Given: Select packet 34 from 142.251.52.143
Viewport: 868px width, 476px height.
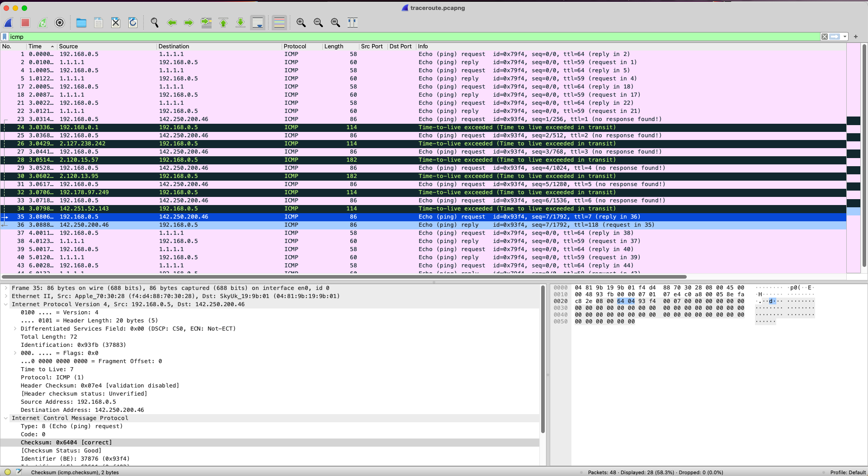Looking at the screenshot, I should click(x=423, y=209).
